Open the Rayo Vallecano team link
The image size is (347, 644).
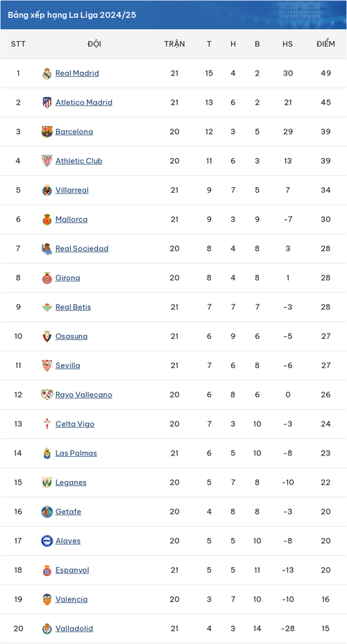pyautogui.click(x=84, y=394)
